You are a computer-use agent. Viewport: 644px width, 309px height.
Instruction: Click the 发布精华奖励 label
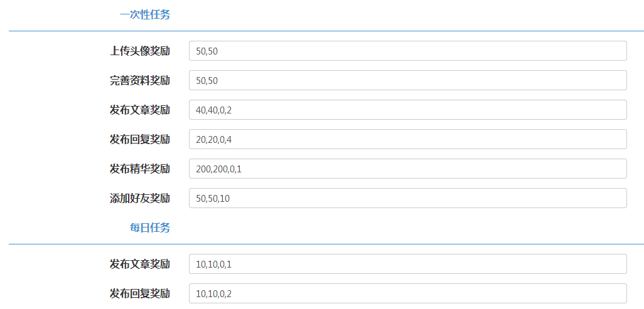[x=140, y=169]
